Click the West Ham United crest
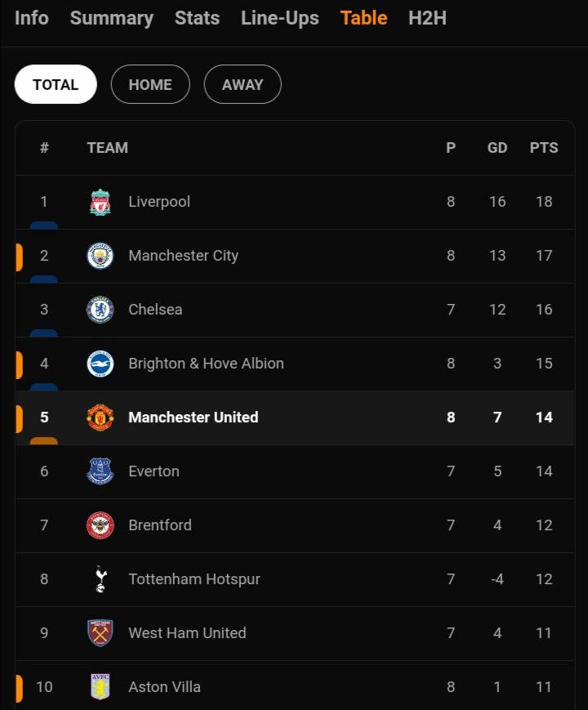This screenshot has height=710, width=588. [100, 633]
